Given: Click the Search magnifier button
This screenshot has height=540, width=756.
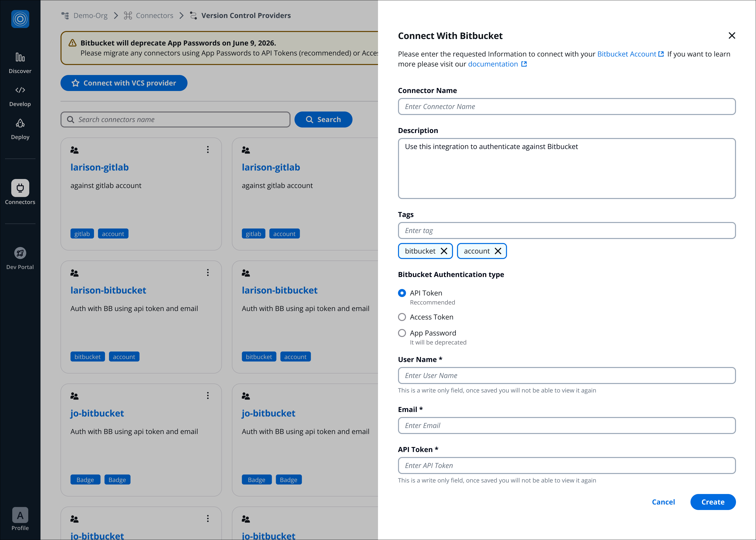Looking at the screenshot, I should click(x=323, y=119).
